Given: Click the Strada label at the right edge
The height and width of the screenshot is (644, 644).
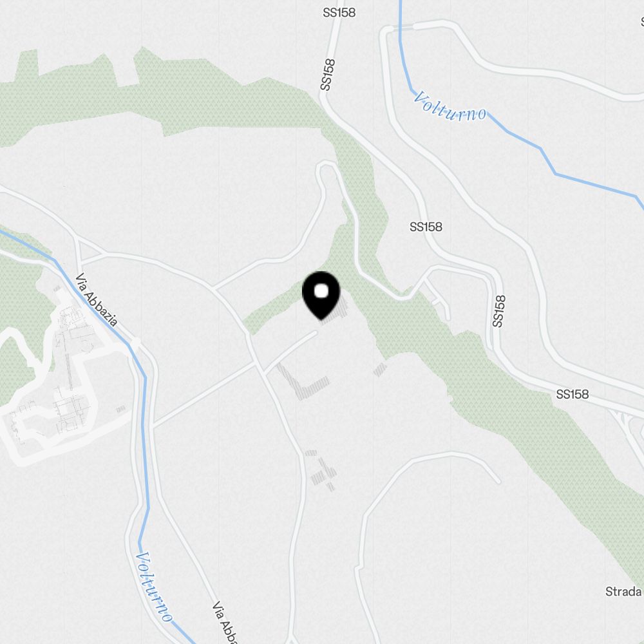Looking at the screenshot, I should [x=624, y=591].
